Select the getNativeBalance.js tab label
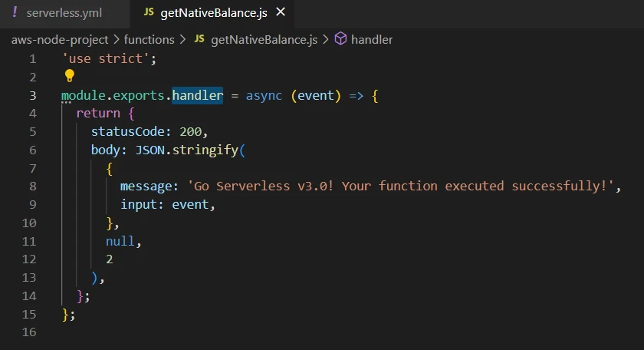Screen dimensions: 644x350 pyautogui.click(x=214, y=13)
